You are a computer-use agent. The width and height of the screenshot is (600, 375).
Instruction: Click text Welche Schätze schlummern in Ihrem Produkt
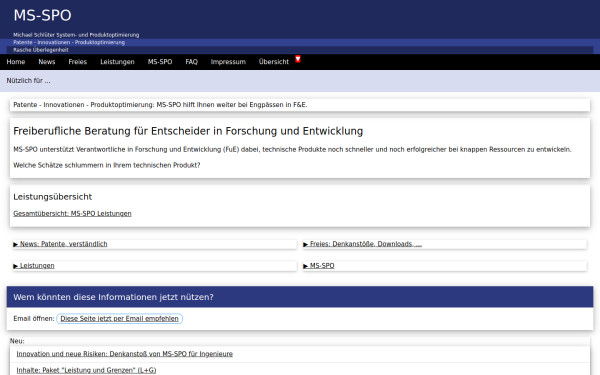(107, 165)
